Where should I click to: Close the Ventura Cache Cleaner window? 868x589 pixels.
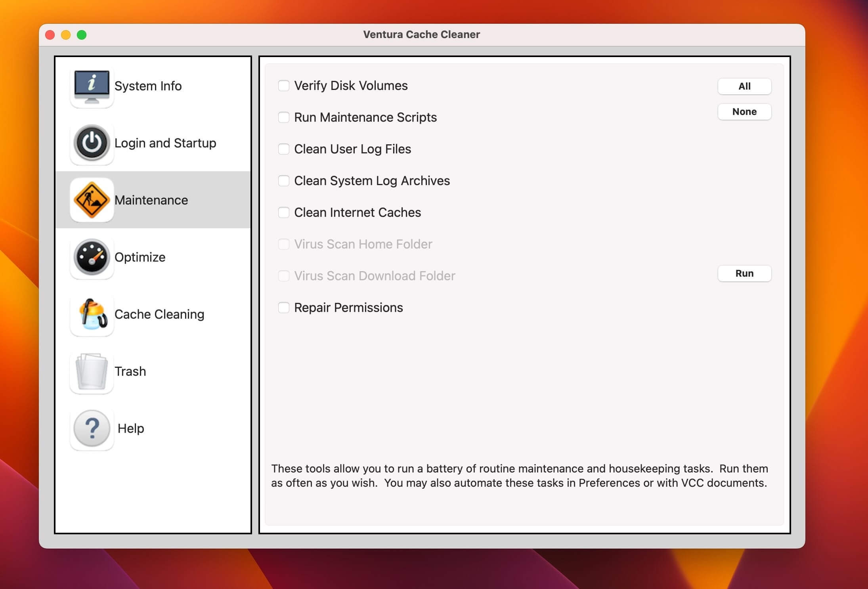[x=50, y=35]
